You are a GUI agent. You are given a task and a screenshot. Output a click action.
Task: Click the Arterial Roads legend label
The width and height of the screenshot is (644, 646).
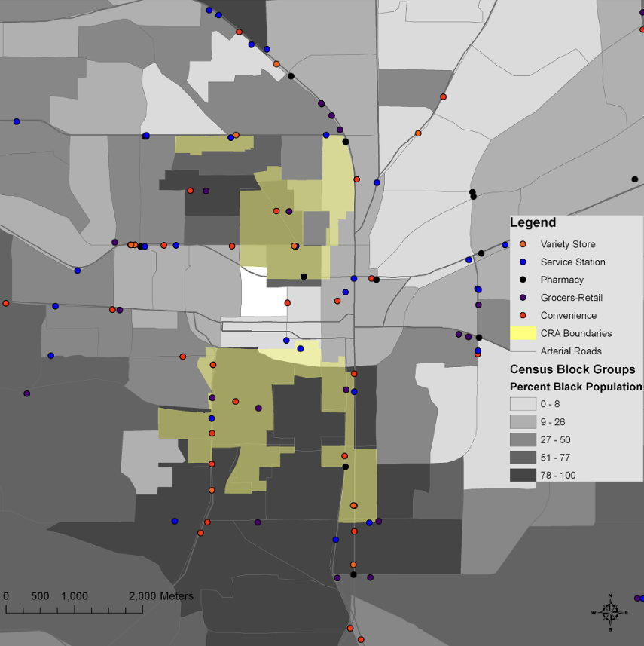pyautogui.click(x=571, y=351)
